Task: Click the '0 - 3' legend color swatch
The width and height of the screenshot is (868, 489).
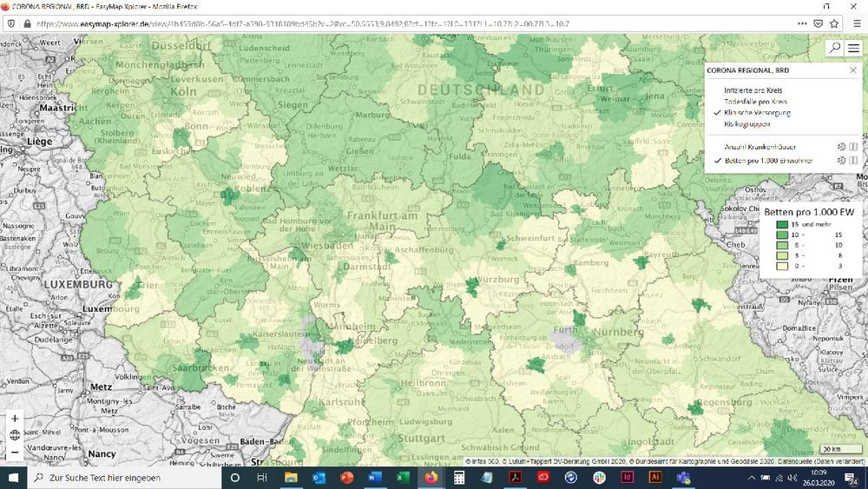Action: pyautogui.click(x=782, y=266)
